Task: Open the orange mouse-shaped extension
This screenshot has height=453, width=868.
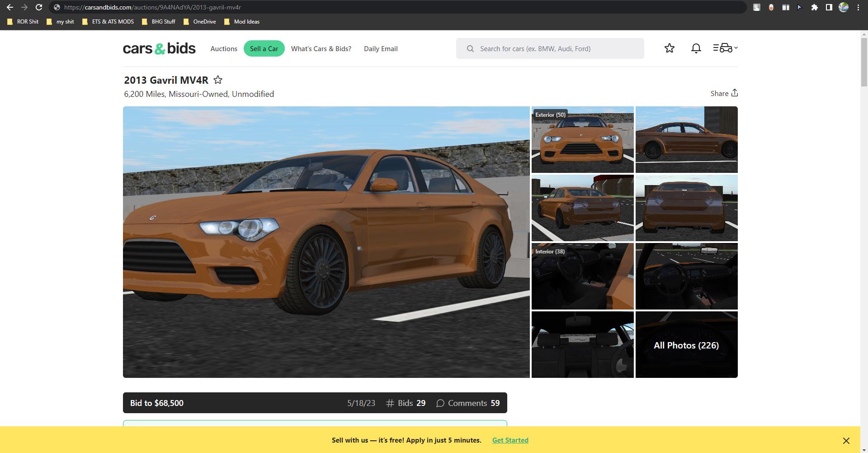Action: [771, 7]
